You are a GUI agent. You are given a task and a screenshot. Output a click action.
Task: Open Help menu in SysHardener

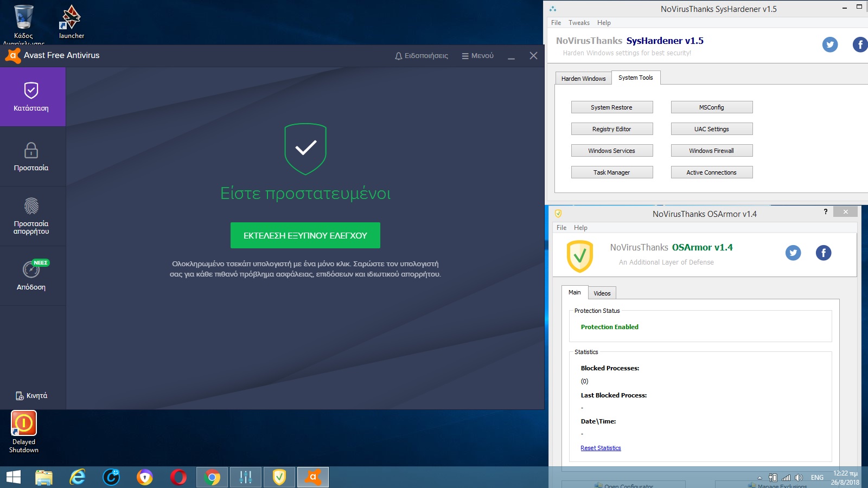[x=604, y=23]
